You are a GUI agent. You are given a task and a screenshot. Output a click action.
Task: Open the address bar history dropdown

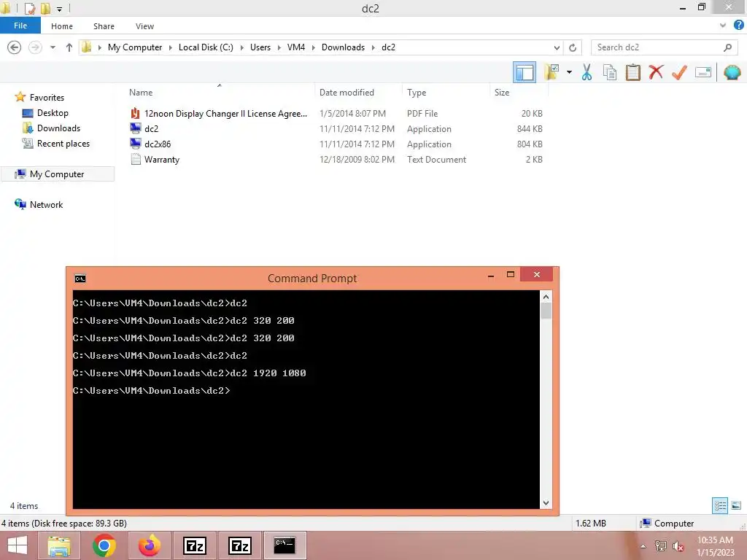[x=557, y=47]
